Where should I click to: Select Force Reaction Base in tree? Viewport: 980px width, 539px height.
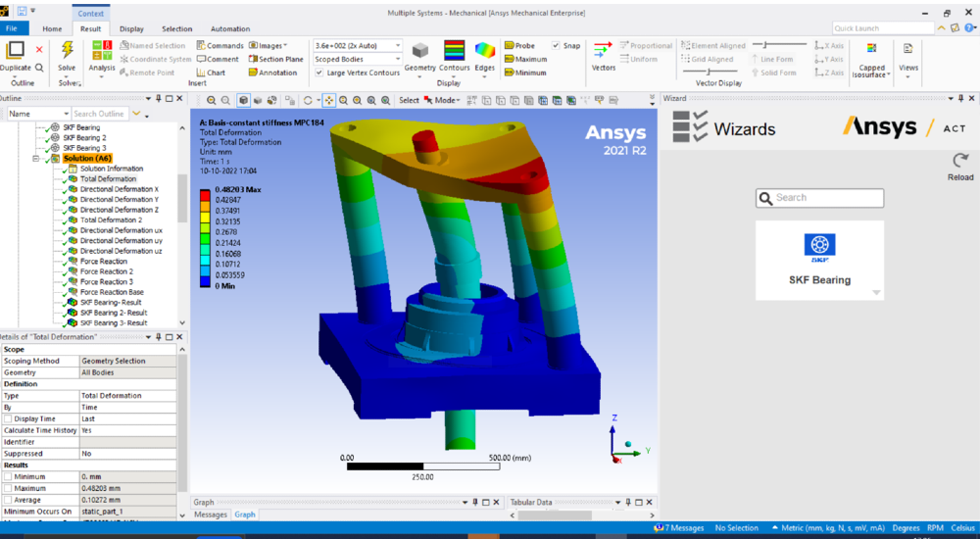[x=112, y=292]
